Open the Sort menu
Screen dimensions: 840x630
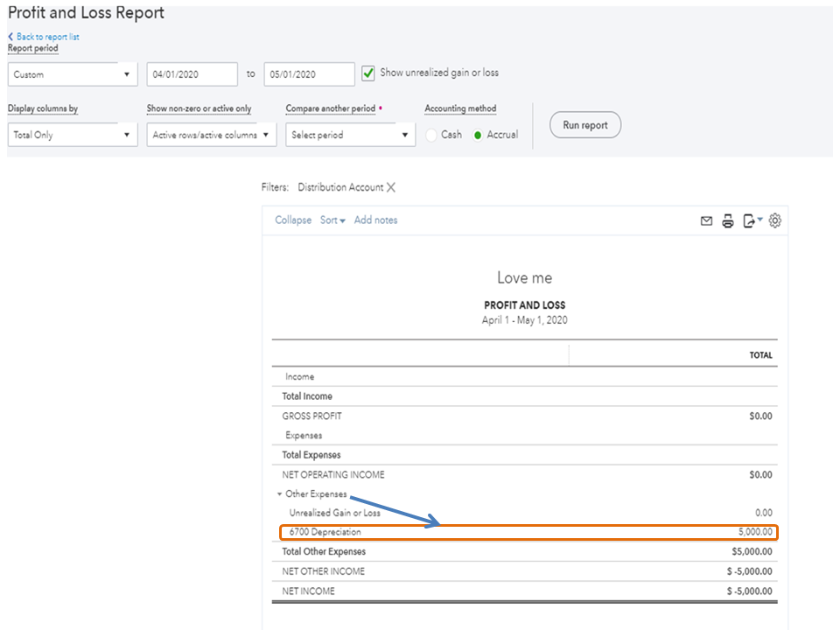click(x=332, y=220)
